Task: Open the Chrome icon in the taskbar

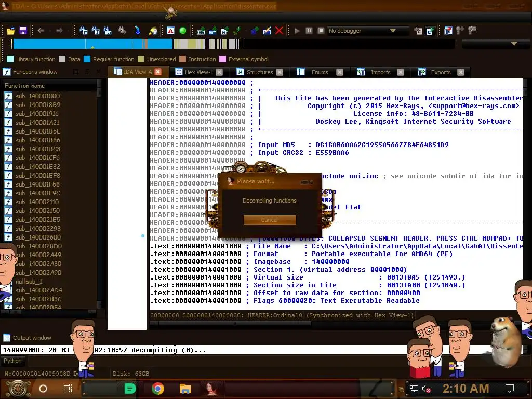Action: (x=157, y=388)
